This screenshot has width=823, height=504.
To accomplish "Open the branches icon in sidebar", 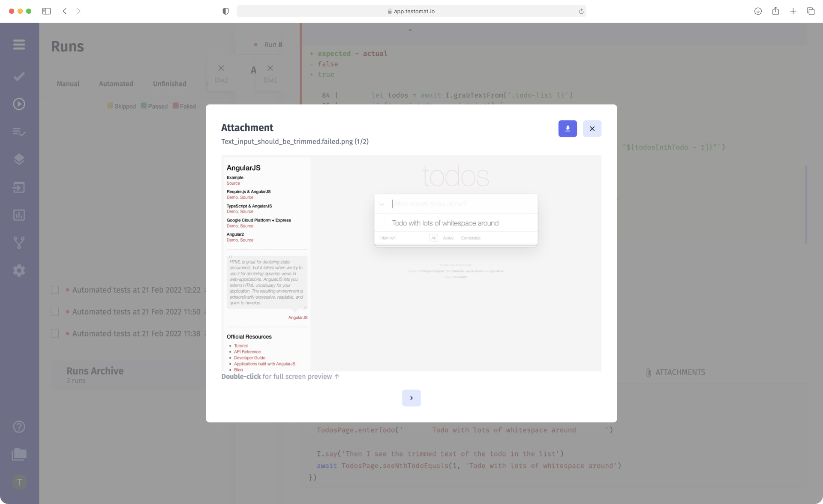I will pos(19,243).
